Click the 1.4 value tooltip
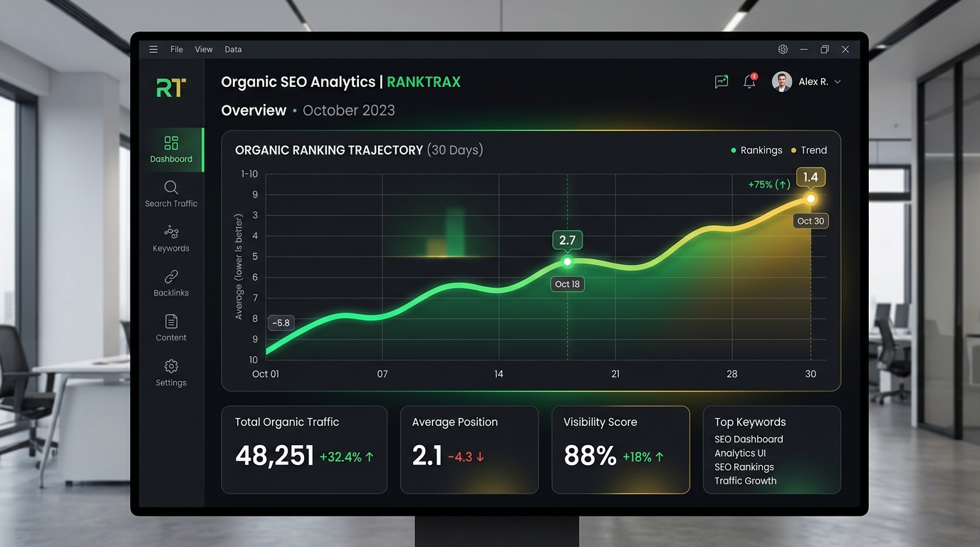 [810, 177]
